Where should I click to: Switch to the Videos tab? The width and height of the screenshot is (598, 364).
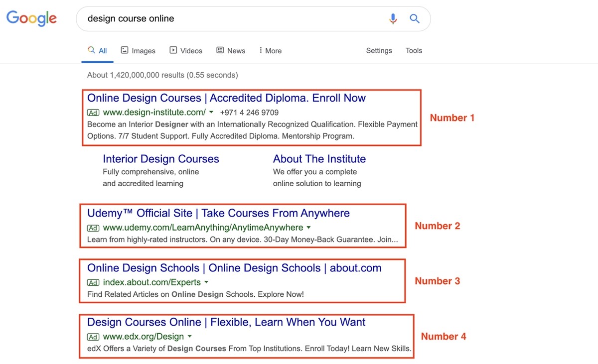click(186, 51)
